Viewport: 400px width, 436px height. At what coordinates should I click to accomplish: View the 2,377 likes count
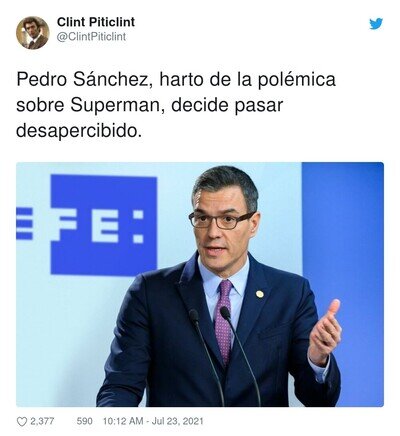point(42,421)
